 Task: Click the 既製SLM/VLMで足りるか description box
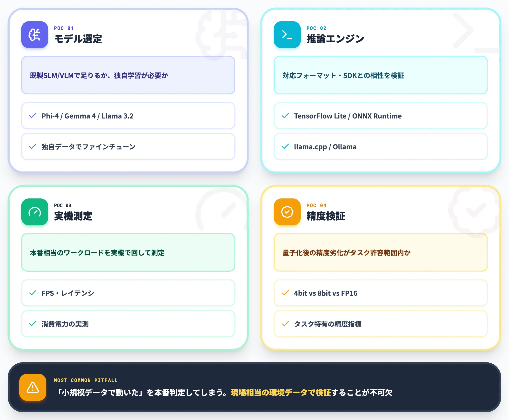click(128, 75)
